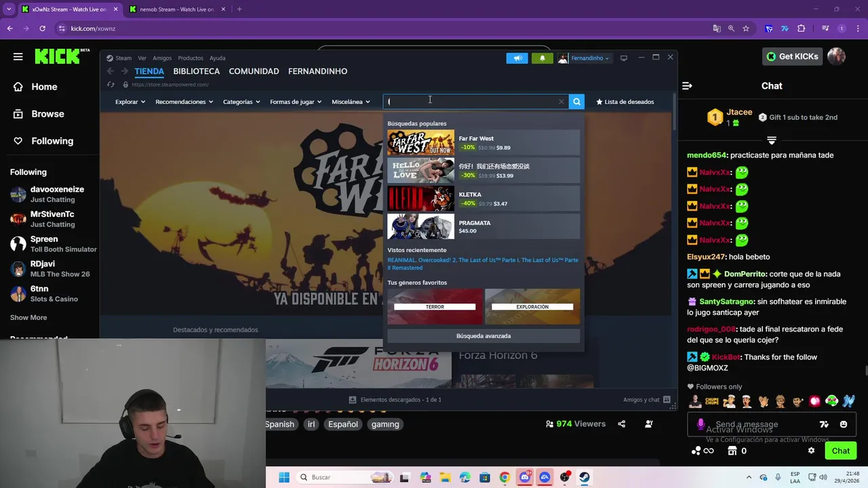Screen dimensions: 868x488
Task: Open Discord from the taskbar
Action: click(525, 477)
